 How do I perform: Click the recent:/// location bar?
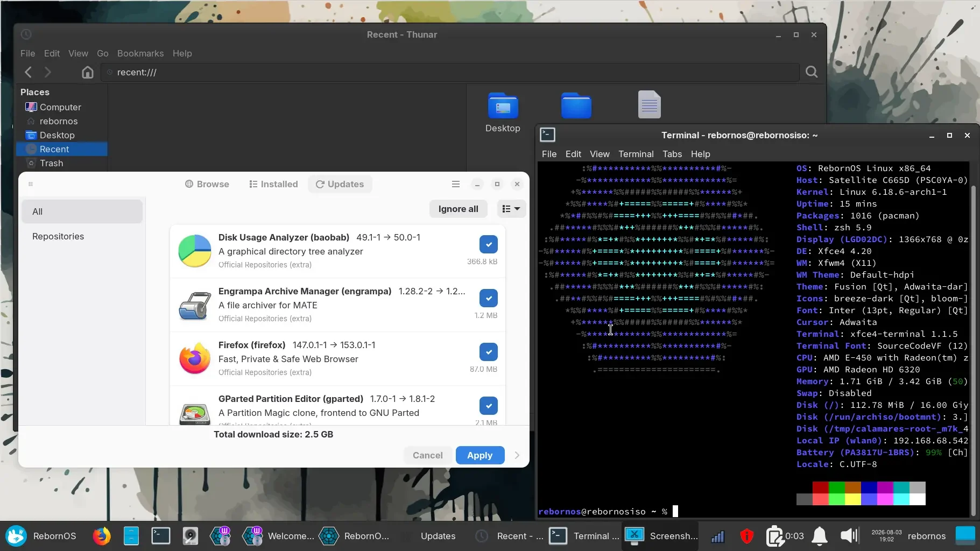450,72
